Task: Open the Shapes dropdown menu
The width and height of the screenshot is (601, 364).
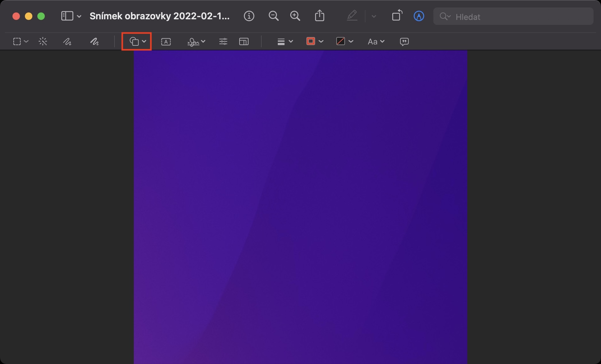Action: (137, 41)
